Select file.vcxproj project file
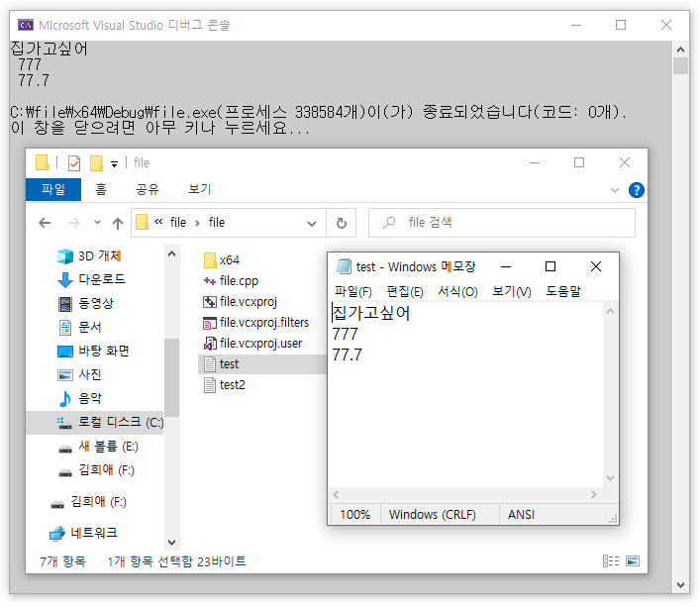This screenshot has height=607, width=700. click(241, 302)
